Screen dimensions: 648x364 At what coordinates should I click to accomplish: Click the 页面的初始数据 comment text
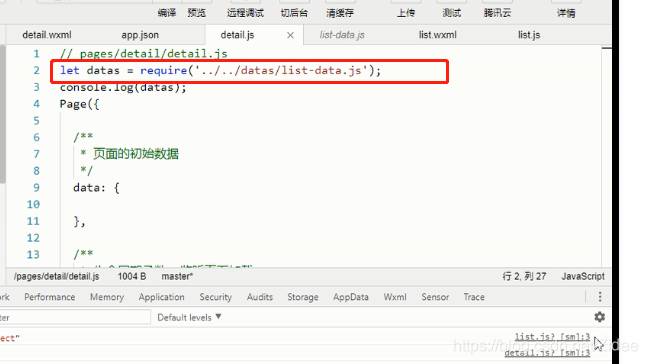pyautogui.click(x=136, y=154)
